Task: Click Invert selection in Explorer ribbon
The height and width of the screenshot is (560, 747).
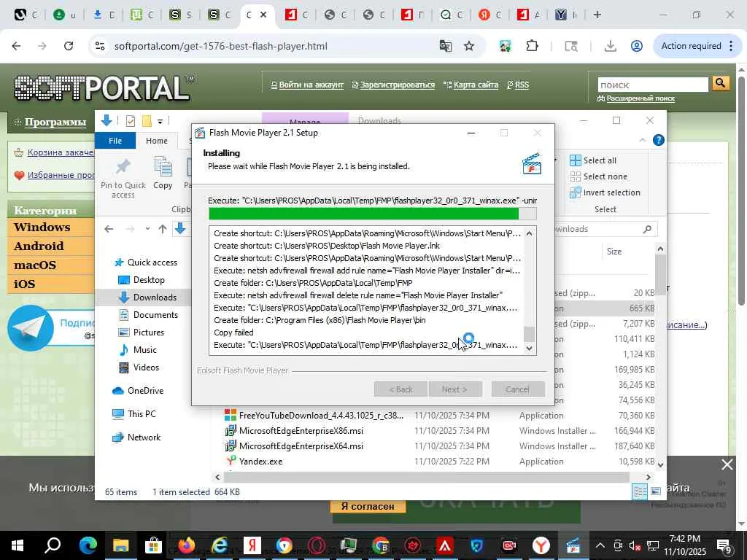Action: coord(605,192)
